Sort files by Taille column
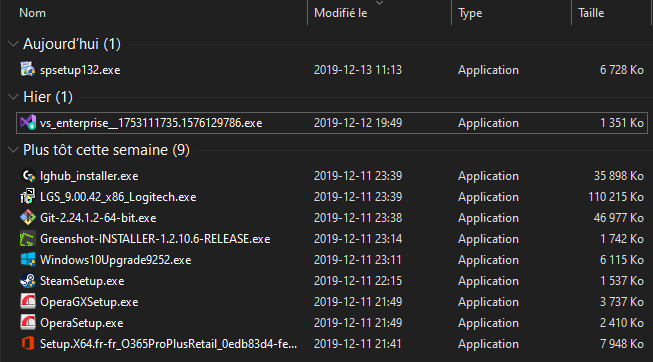Viewport: 653px width, 362px height. [591, 13]
